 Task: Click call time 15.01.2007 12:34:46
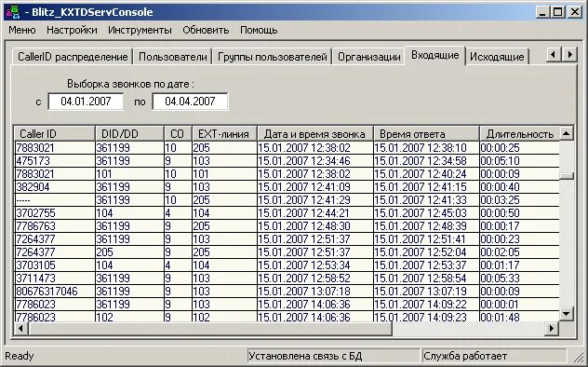[x=315, y=161]
